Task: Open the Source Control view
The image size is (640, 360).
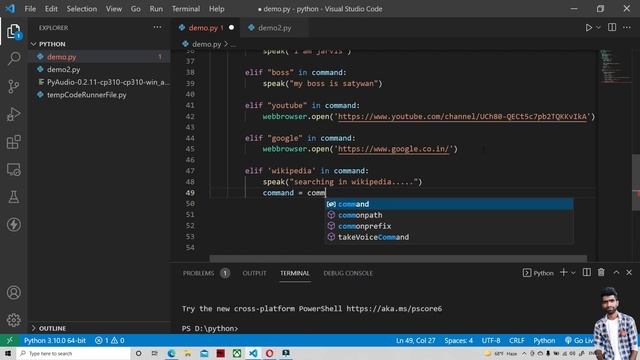Action: tap(13, 86)
